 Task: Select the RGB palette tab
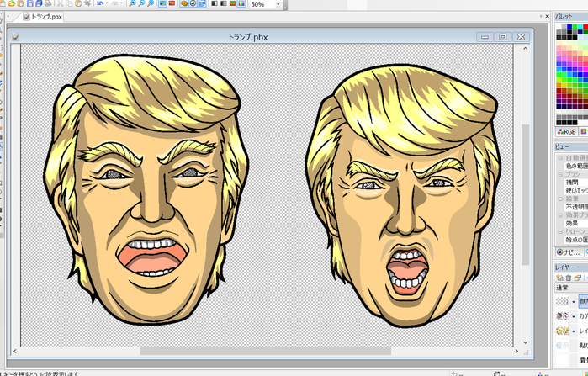click(567, 132)
